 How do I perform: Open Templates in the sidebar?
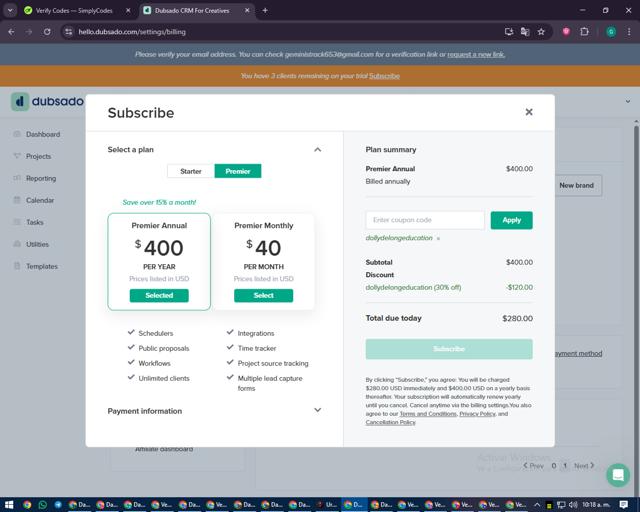pos(42,267)
